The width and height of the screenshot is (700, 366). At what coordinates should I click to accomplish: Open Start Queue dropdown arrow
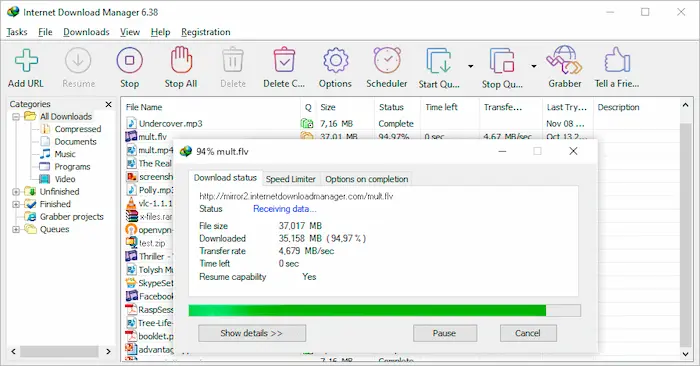click(471, 66)
